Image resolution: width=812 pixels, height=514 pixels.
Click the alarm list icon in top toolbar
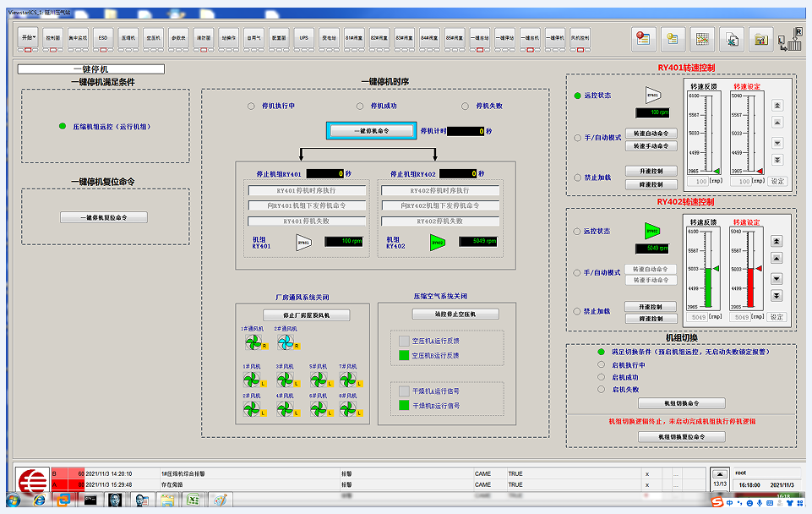644,38
